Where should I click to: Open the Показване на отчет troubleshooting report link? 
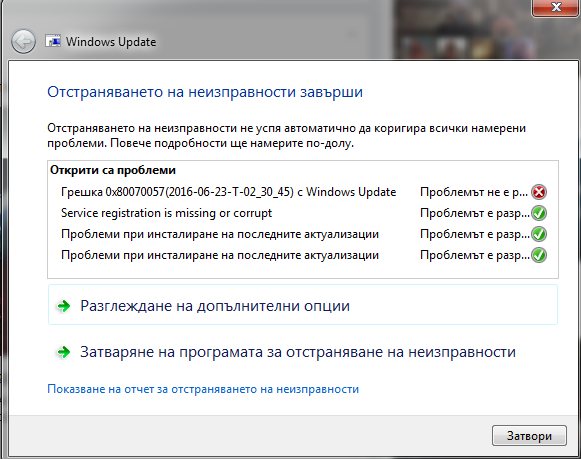[203, 389]
